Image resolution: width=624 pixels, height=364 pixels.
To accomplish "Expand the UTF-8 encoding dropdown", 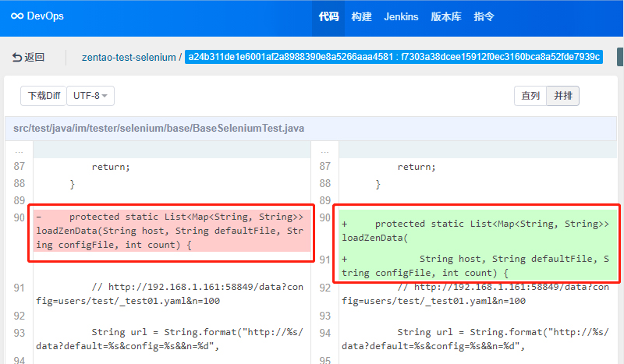I will click(90, 96).
